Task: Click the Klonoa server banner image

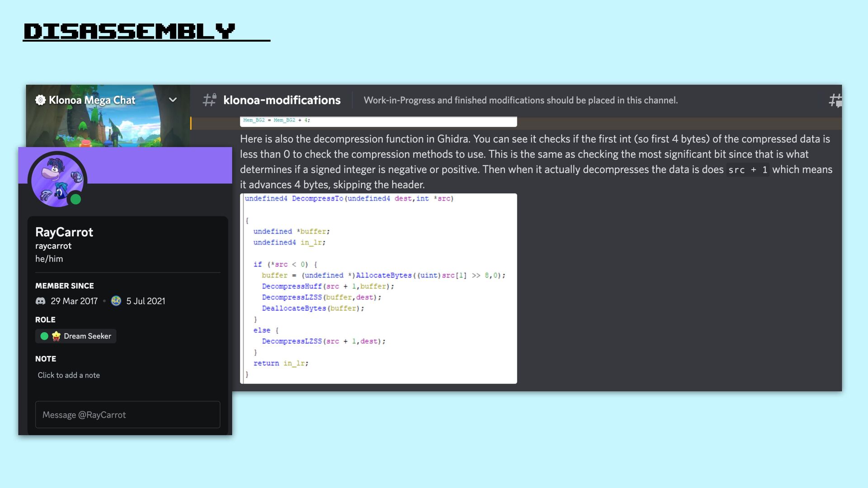Action: click(x=108, y=129)
